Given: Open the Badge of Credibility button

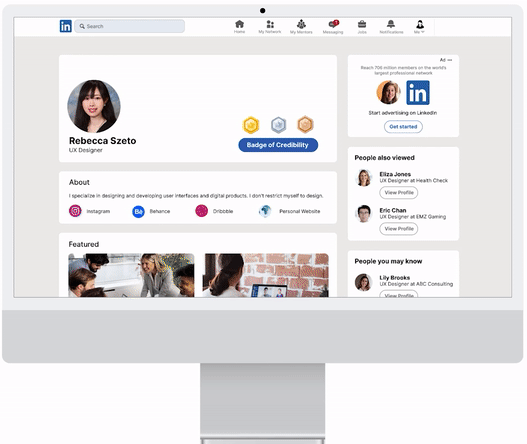Looking at the screenshot, I should (x=278, y=145).
